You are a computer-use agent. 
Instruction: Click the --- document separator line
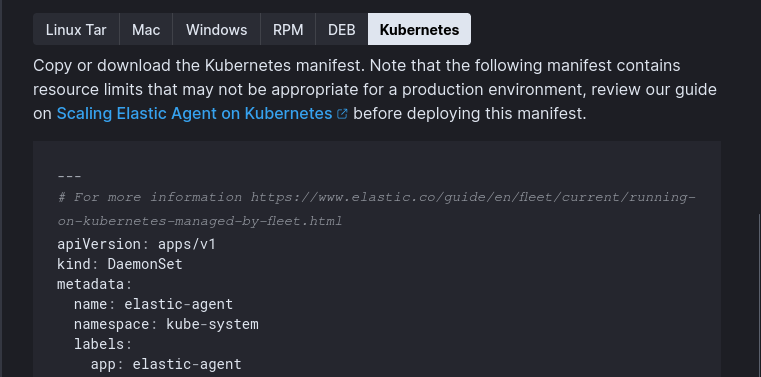coord(69,177)
